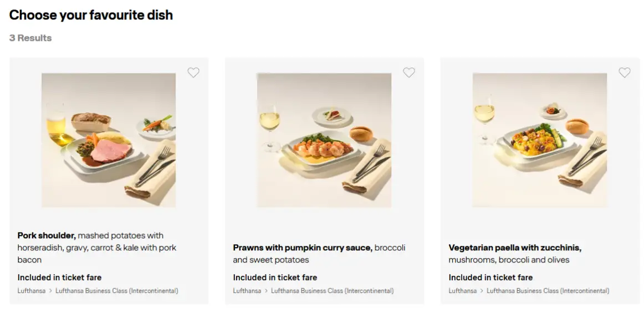The width and height of the screenshot is (644, 309).
Task: Favourite the Pork shoulder dish with heart icon
Action: click(x=193, y=73)
